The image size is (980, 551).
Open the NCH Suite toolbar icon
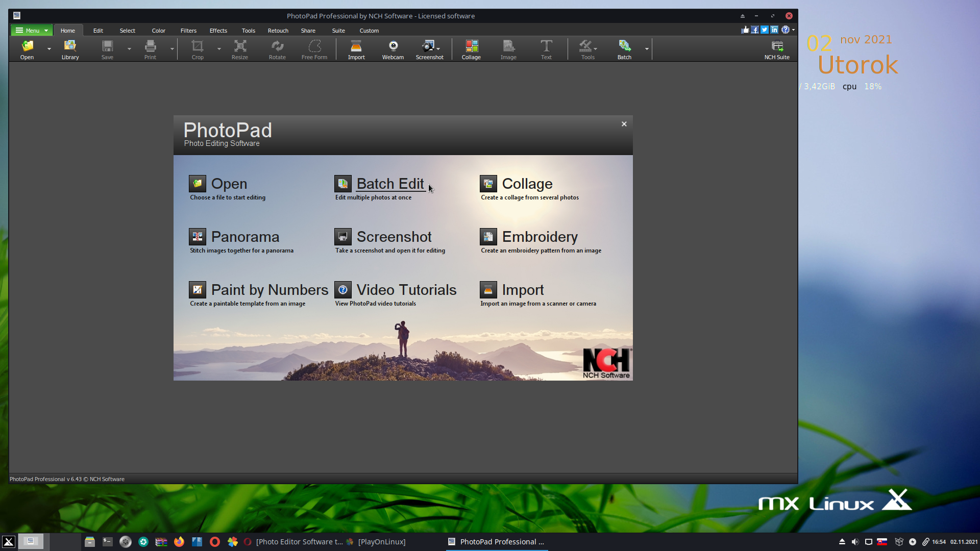pyautogui.click(x=777, y=49)
